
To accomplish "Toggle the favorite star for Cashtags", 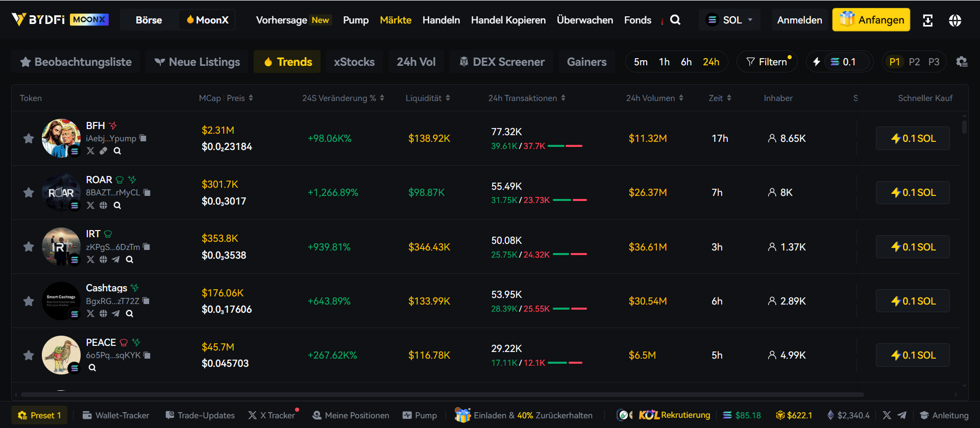I will coord(29,301).
